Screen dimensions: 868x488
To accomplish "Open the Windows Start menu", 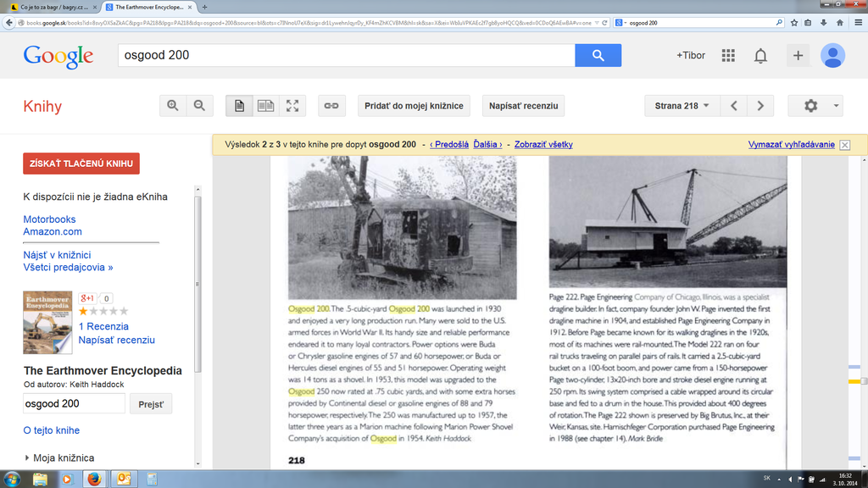I will coord(12,480).
